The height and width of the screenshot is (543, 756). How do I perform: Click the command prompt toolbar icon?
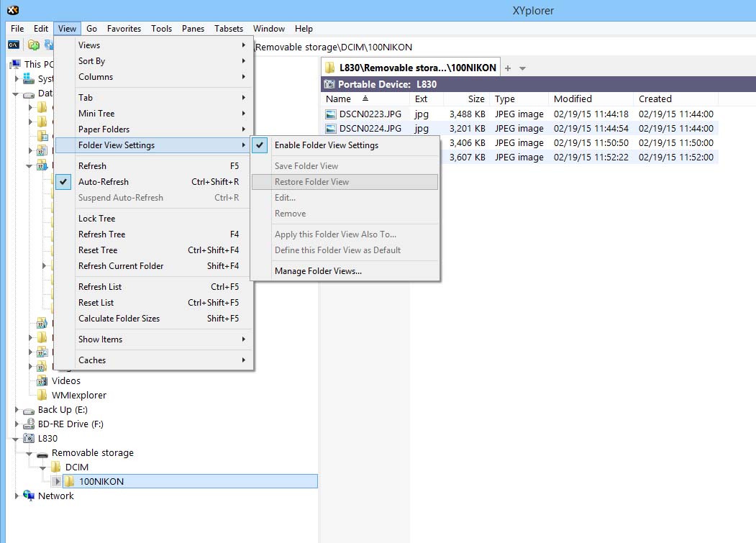[x=13, y=45]
